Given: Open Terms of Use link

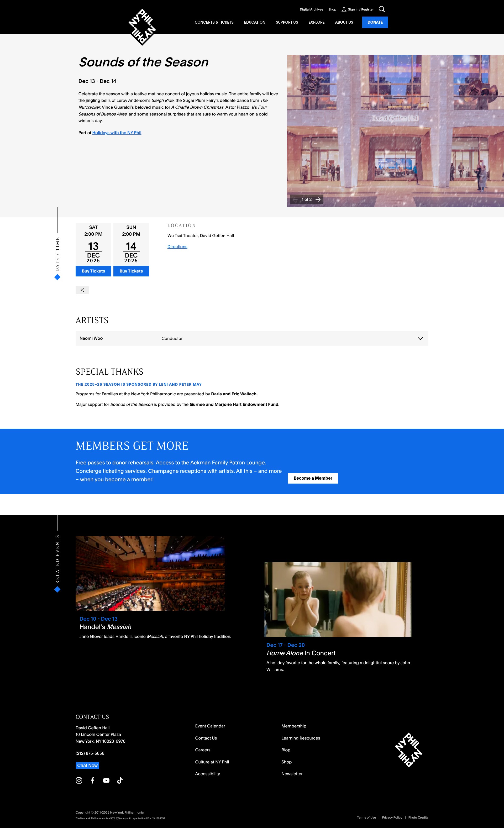Looking at the screenshot, I should point(366,817).
